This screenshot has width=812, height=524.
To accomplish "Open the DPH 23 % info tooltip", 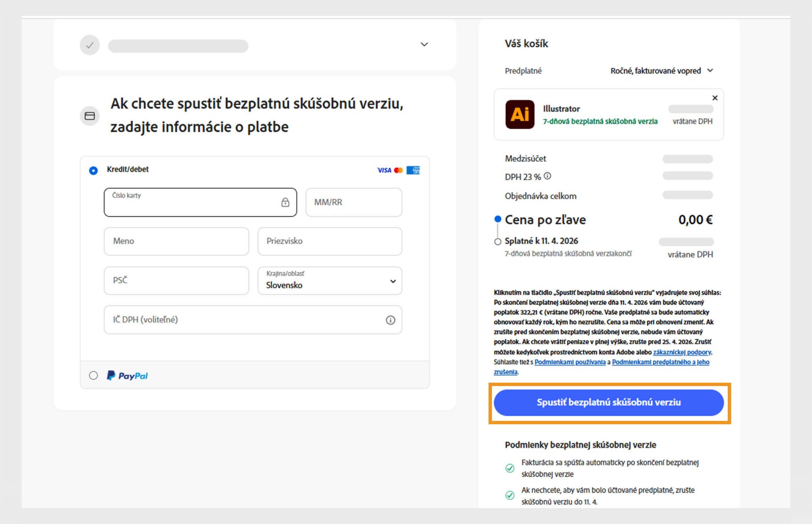I will [x=547, y=176].
